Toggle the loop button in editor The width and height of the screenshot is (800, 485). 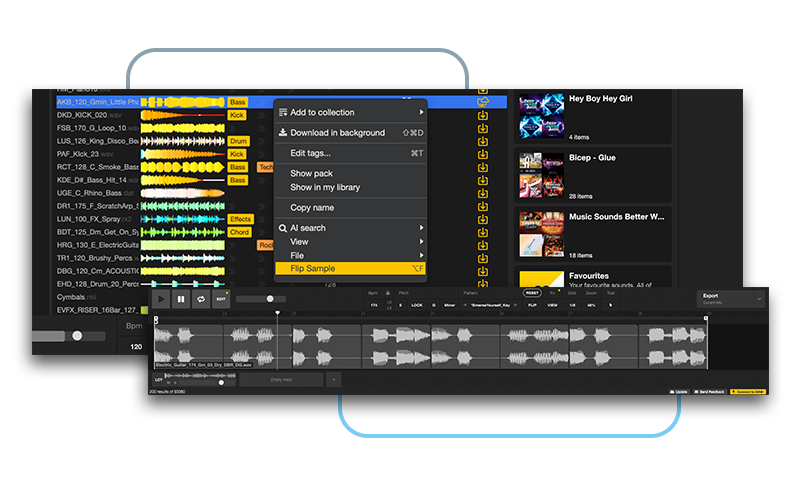pos(201,298)
